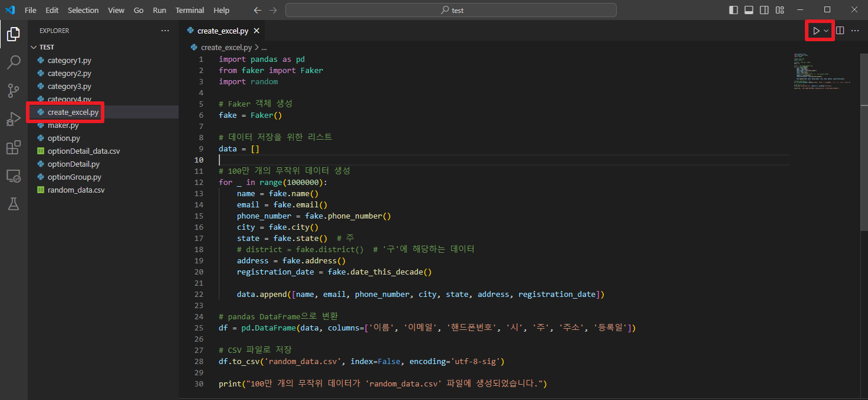Open the Run menu
868x400 pixels.
[159, 10]
